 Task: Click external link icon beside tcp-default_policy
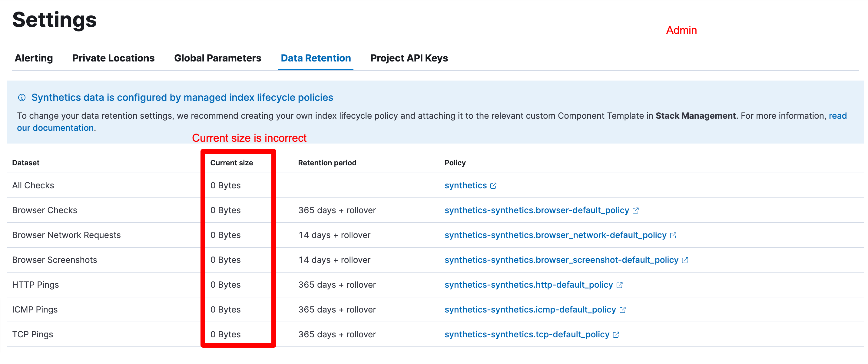pos(616,334)
